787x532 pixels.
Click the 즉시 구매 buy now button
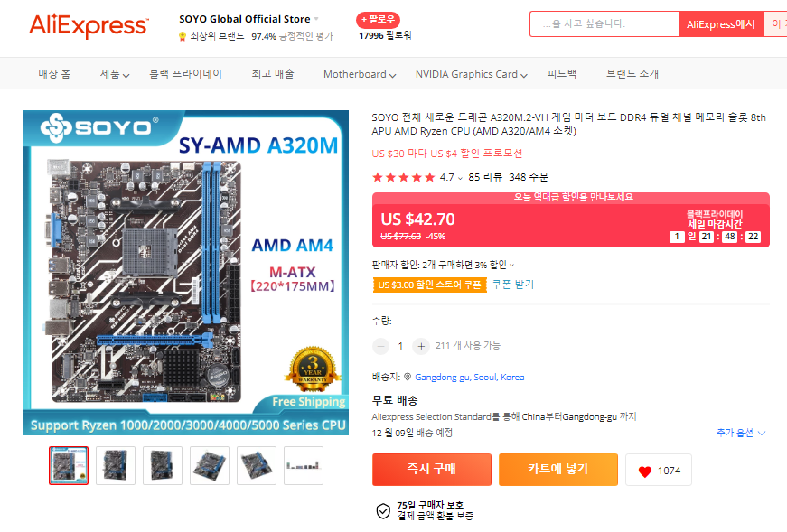432,470
